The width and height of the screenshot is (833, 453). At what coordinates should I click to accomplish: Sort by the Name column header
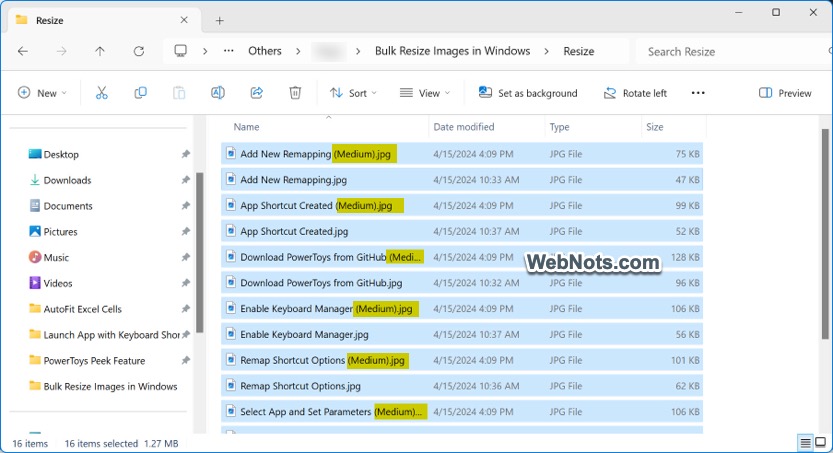[x=246, y=127]
